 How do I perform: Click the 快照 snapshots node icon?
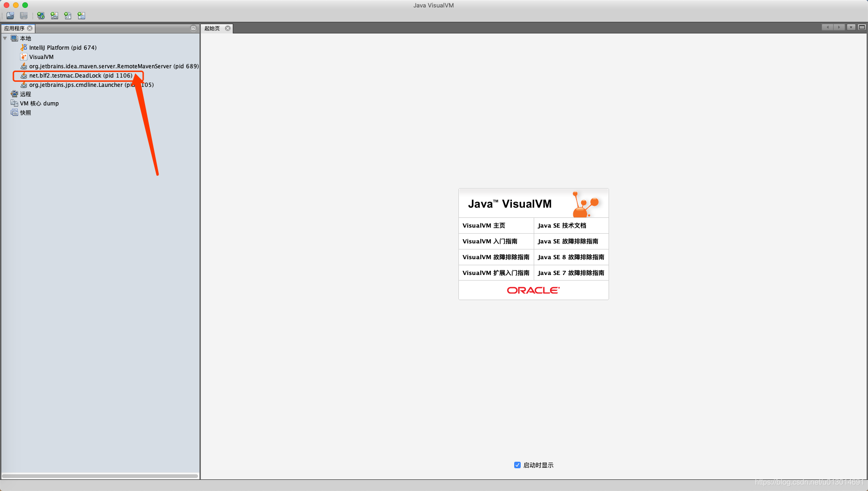(14, 112)
